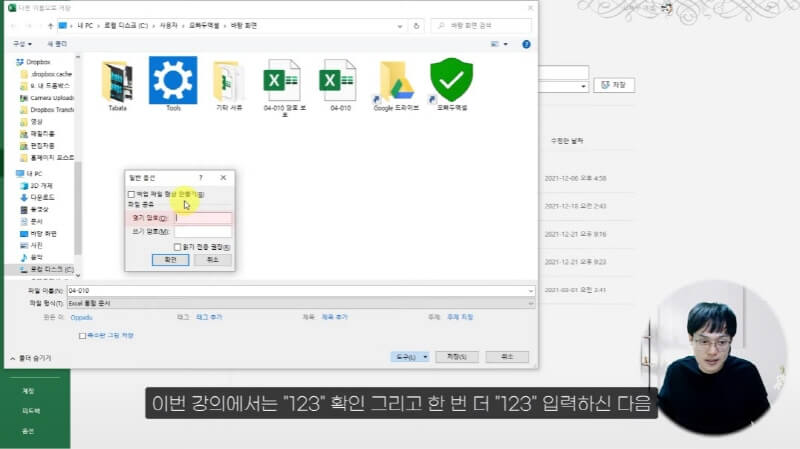Click 취소 in the general options dialog
This screenshot has height=449, width=800.
[x=213, y=260]
